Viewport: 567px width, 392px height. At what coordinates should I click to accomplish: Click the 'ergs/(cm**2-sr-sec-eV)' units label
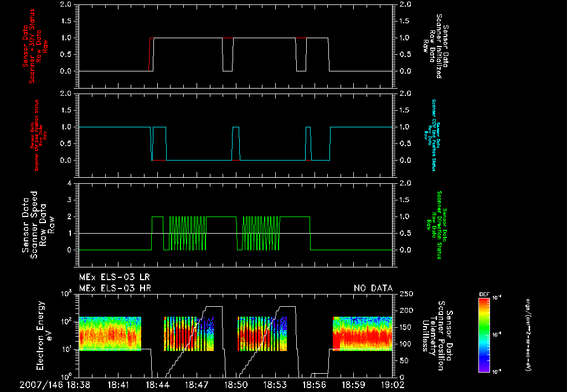coord(528,335)
